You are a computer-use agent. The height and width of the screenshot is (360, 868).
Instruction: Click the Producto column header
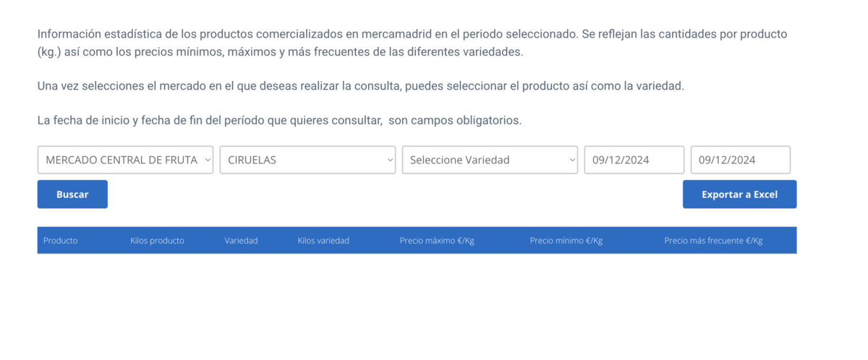point(61,241)
